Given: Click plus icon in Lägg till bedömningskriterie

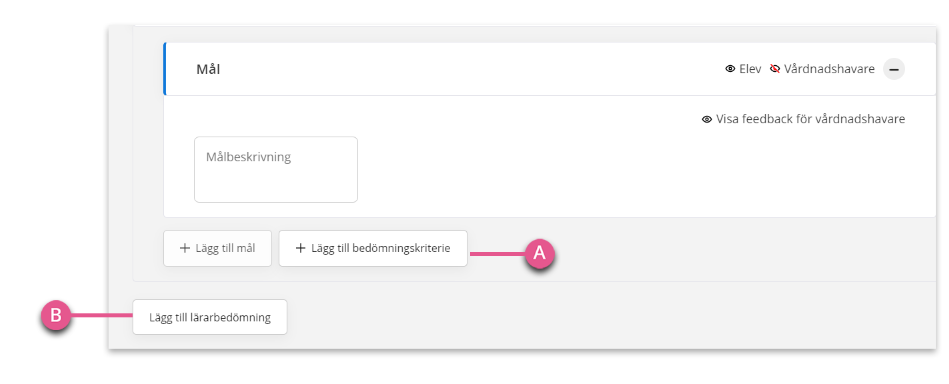Looking at the screenshot, I should 300,248.
